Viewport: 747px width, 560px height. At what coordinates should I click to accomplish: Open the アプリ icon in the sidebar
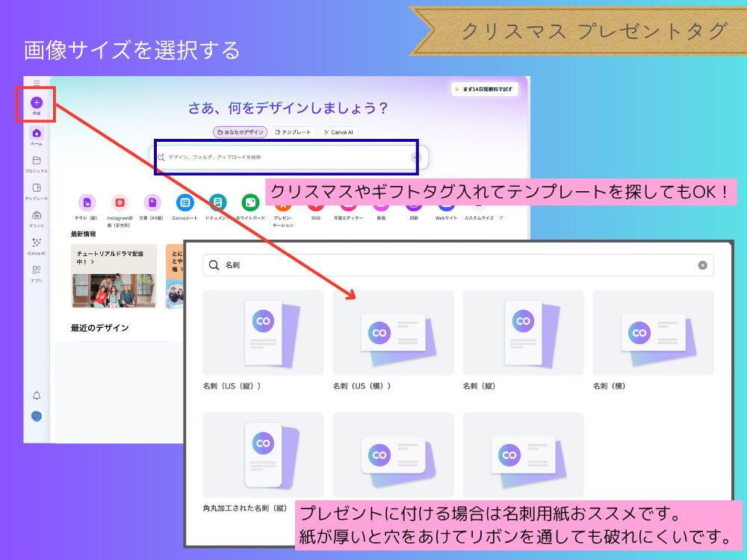(36, 270)
